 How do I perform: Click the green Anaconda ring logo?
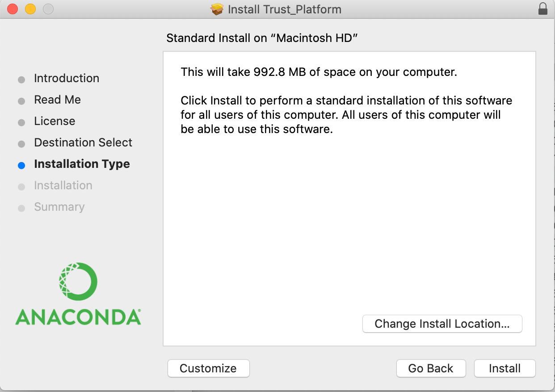[78, 281]
